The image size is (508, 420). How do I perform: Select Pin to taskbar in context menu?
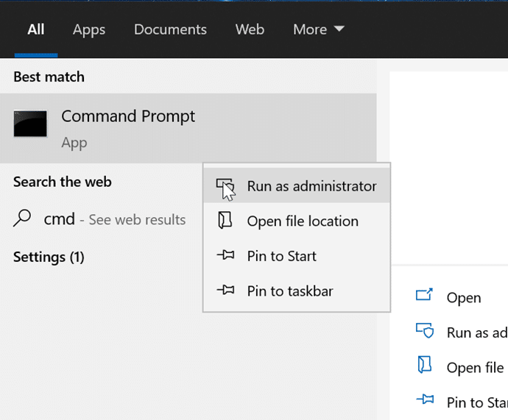point(297,291)
